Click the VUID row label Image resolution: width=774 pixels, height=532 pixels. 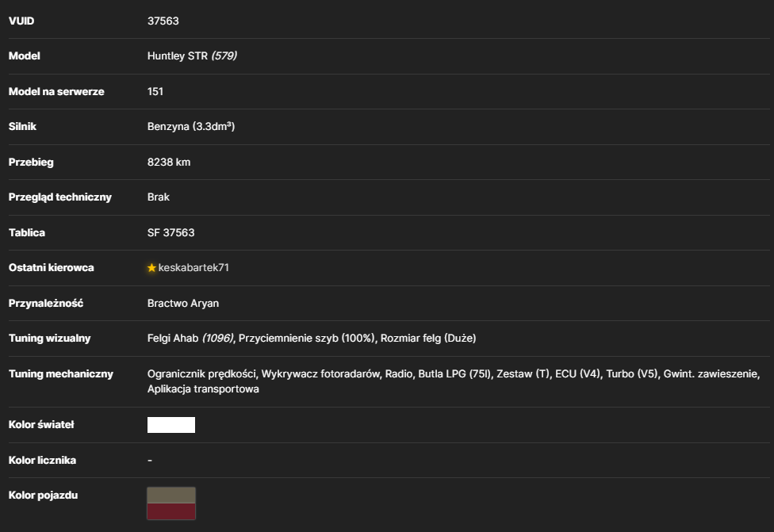(x=21, y=21)
